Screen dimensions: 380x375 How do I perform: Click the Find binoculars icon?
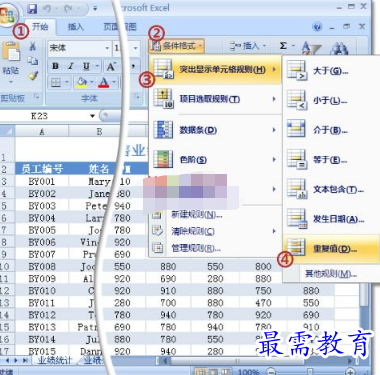point(339,48)
